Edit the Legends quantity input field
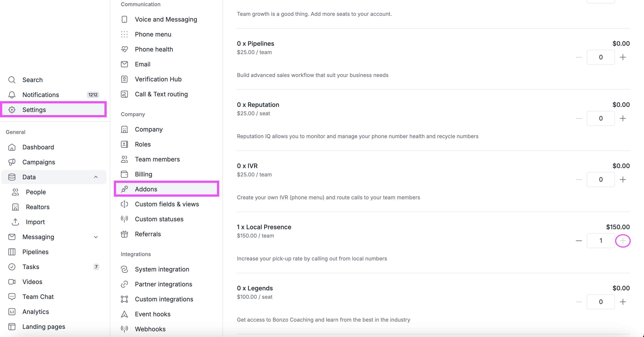This screenshot has width=644, height=337. point(601,302)
